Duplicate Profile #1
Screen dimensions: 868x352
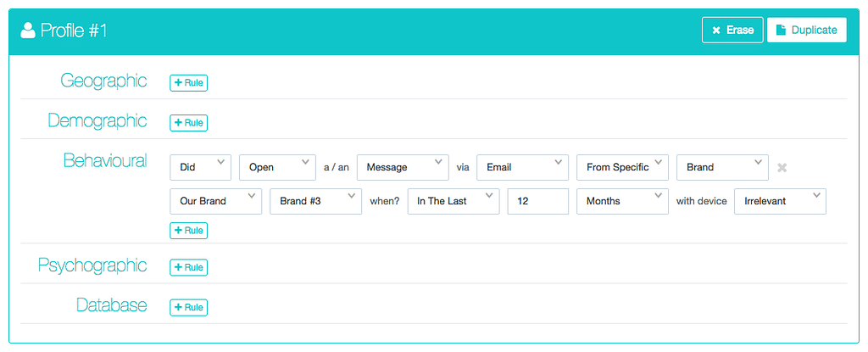807,30
